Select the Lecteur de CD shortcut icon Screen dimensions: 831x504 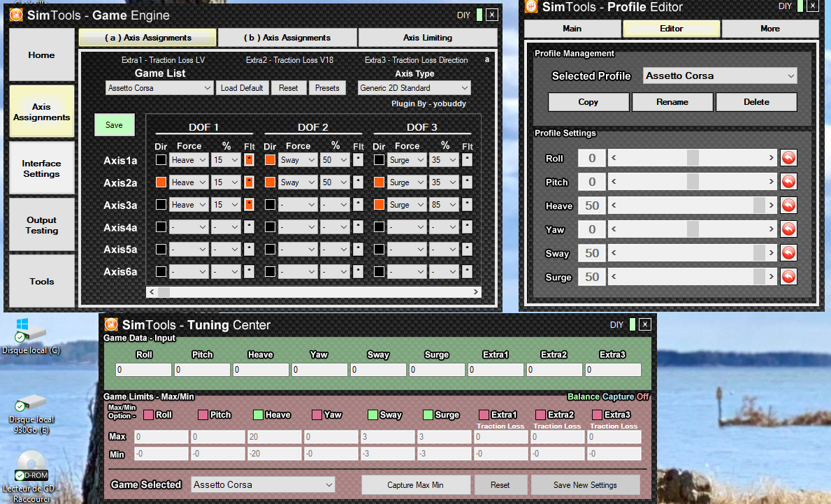coord(31,477)
